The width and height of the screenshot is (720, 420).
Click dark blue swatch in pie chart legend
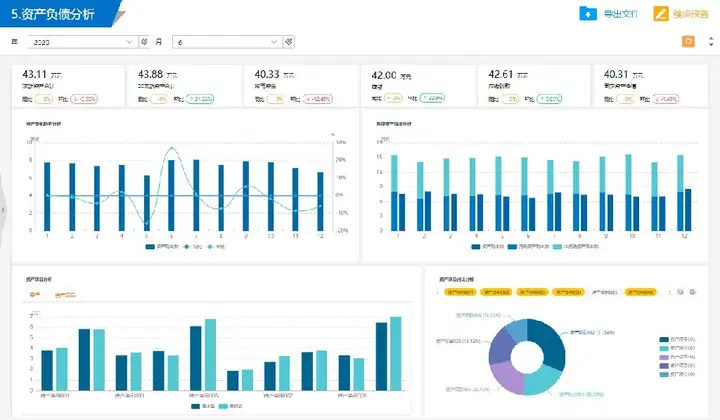(664, 340)
